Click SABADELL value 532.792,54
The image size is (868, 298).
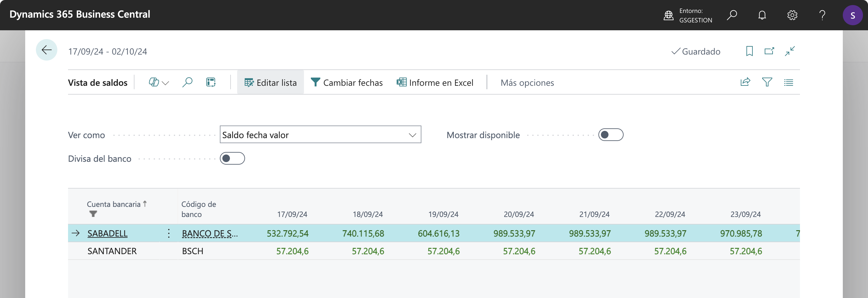(288, 233)
